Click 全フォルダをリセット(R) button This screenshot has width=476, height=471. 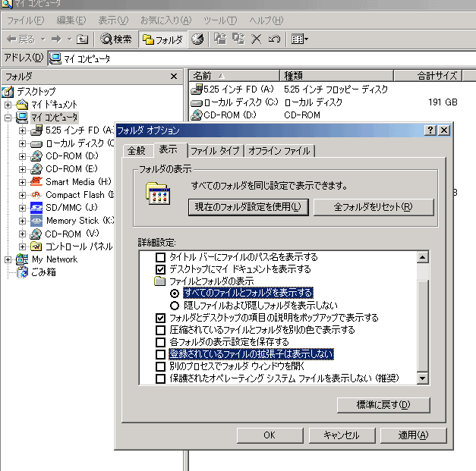click(x=374, y=207)
